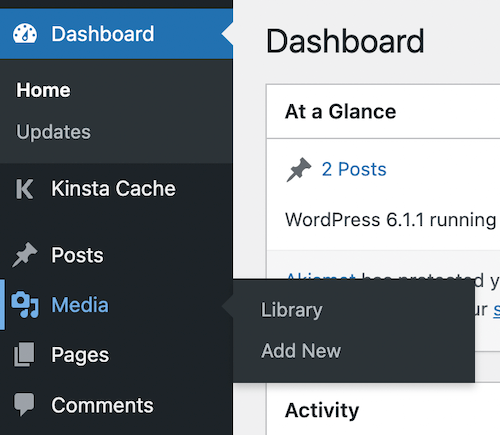Click the Dashboard page heading
500x435 pixels.
pos(345,41)
